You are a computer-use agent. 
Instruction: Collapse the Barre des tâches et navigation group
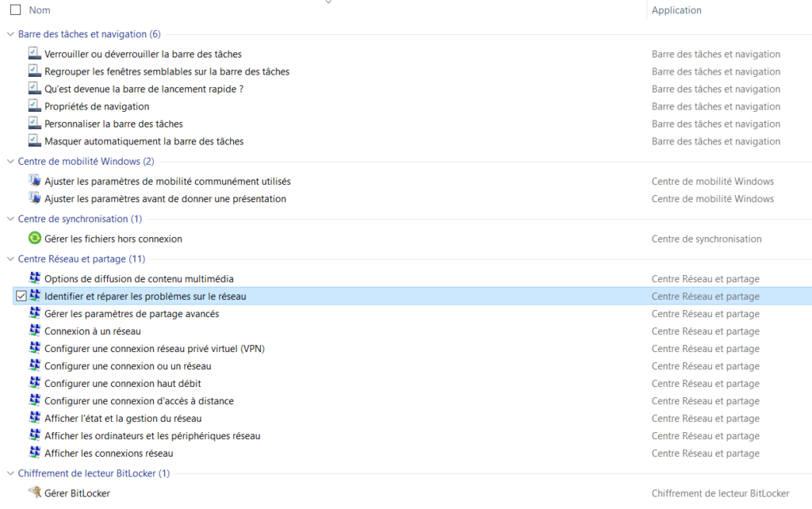coord(10,34)
